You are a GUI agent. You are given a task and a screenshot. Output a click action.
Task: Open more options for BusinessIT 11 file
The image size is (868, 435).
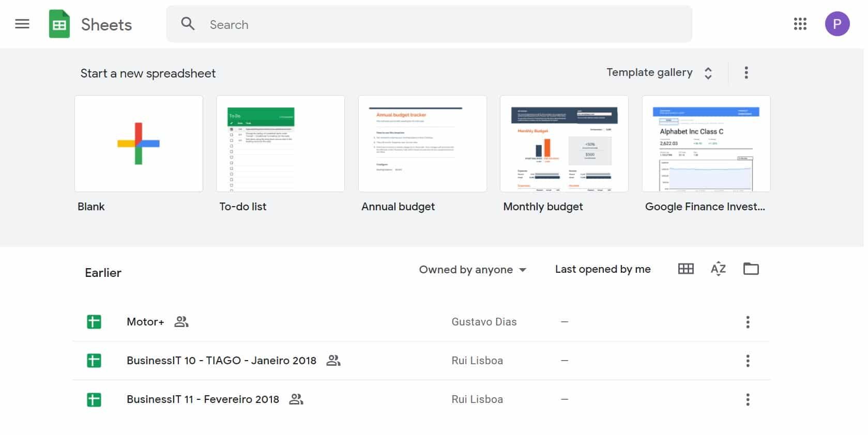[748, 399]
